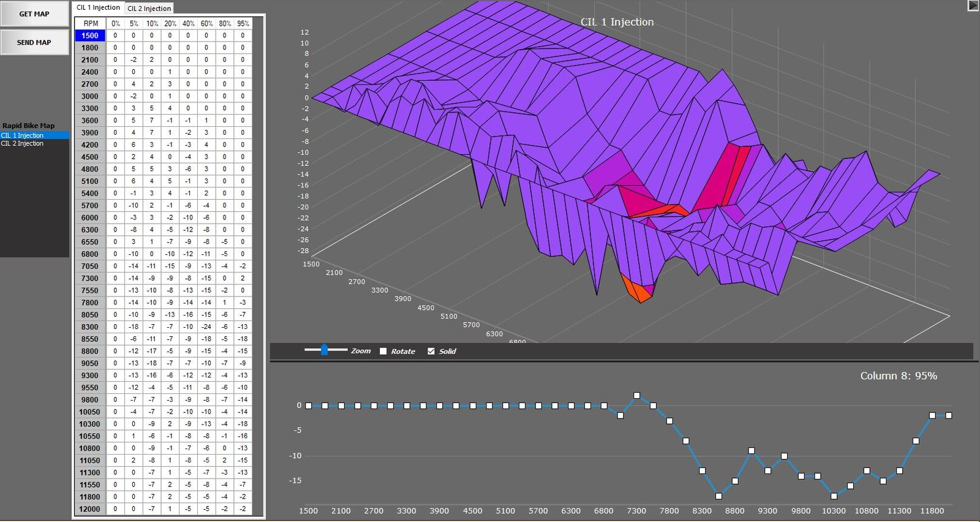Click the first chart point at 1500 RPM

[x=308, y=406]
